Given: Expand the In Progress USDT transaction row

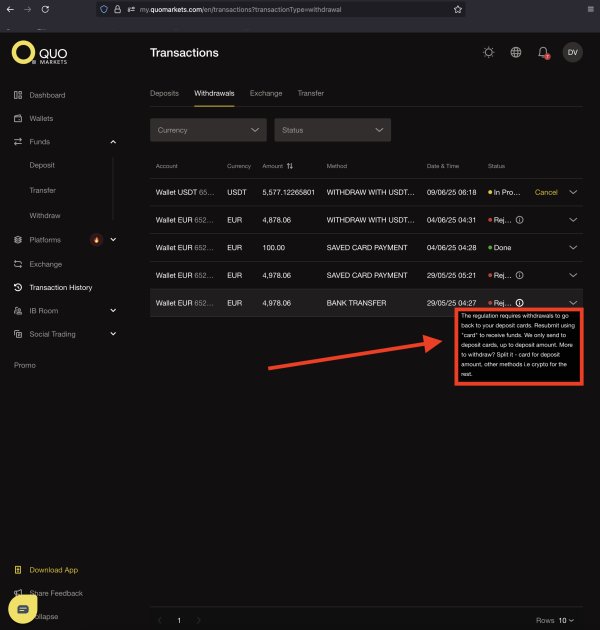Looking at the screenshot, I should (x=573, y=192).
